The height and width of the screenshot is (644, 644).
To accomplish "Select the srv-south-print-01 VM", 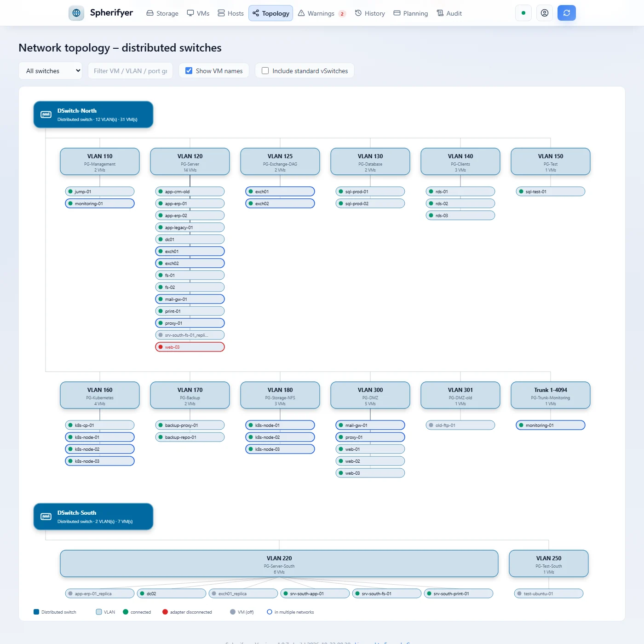I will click(459, 593).
